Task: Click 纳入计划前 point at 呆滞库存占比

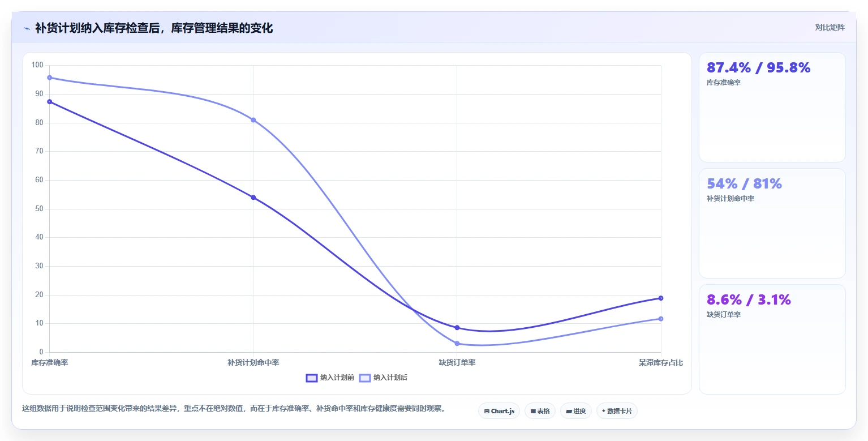Action: [x=661, y=298]
